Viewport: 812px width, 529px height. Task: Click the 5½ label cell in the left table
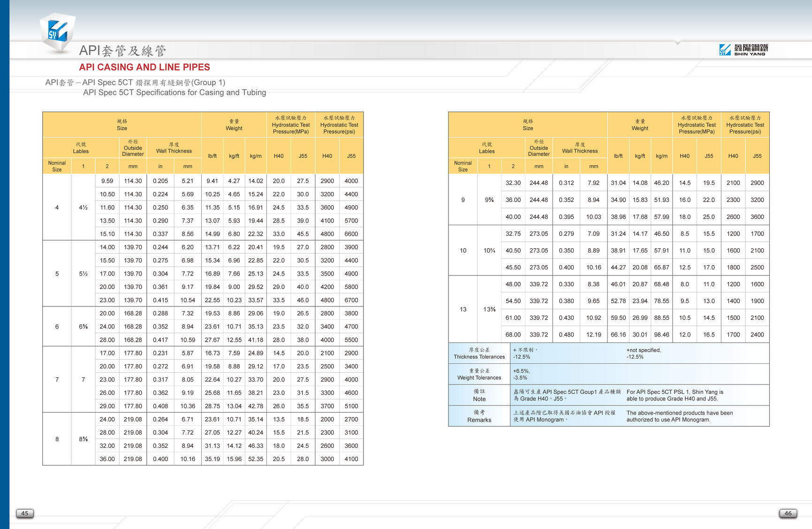click(x=83, y=274)
